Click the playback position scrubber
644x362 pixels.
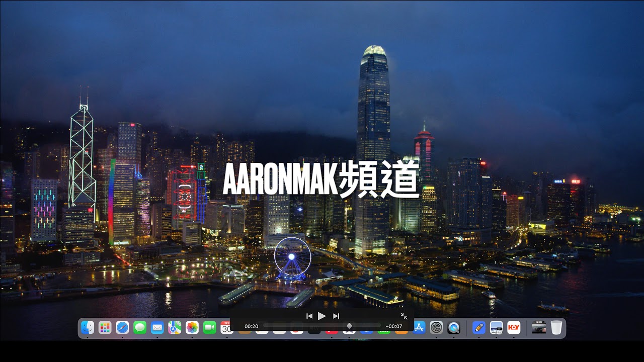(x=349, y=326)
